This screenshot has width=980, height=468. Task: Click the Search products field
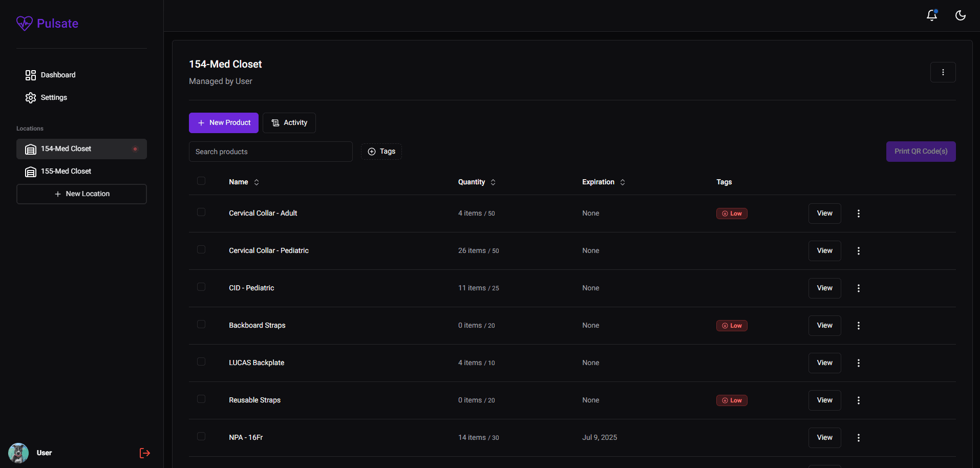pyautogui.click(x=270, y=152)
